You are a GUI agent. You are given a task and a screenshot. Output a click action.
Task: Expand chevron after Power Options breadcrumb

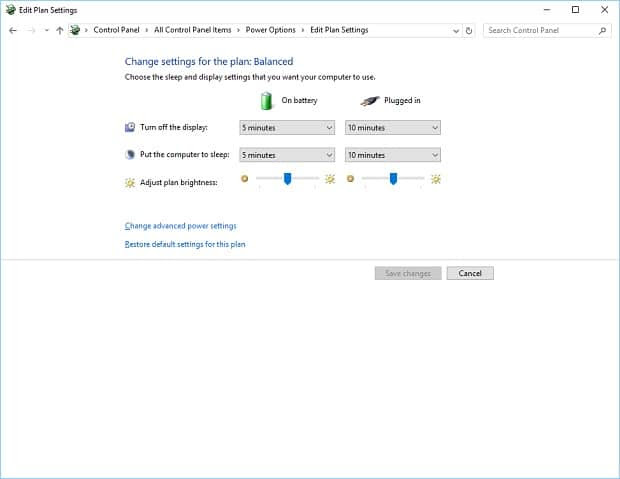[303, 30]
